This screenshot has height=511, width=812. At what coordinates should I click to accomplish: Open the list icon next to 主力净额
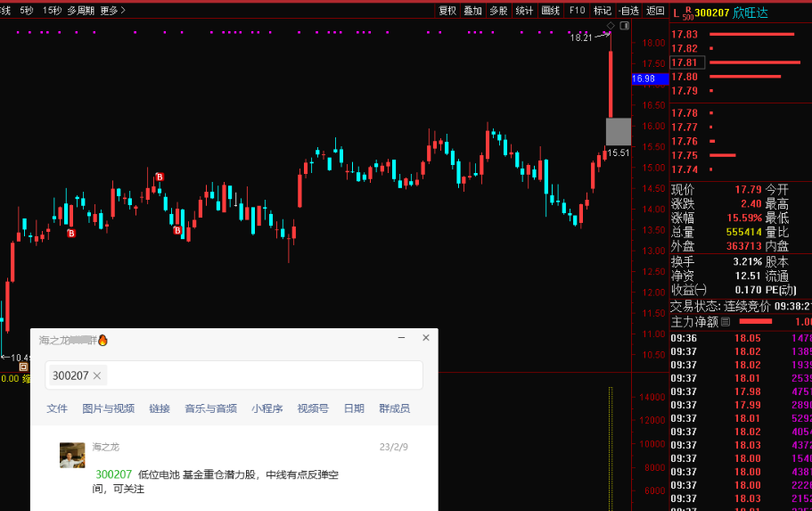pos(726,322)
